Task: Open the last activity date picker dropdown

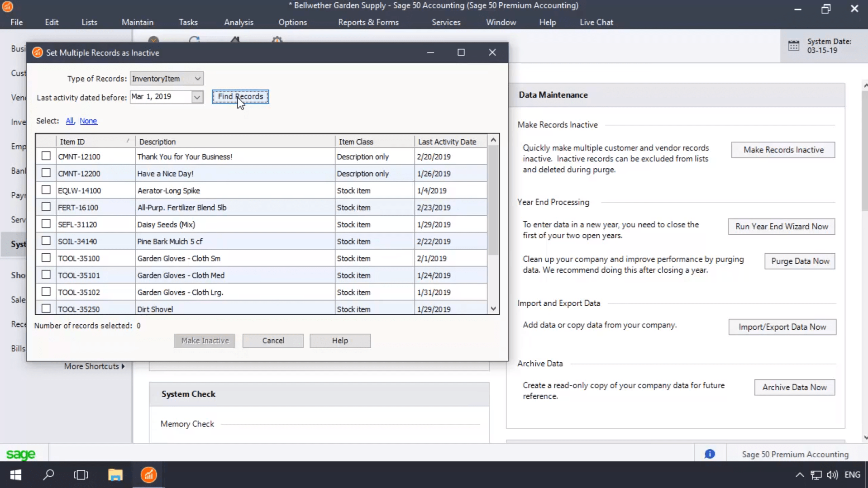Action: click(x=197, y=97)
